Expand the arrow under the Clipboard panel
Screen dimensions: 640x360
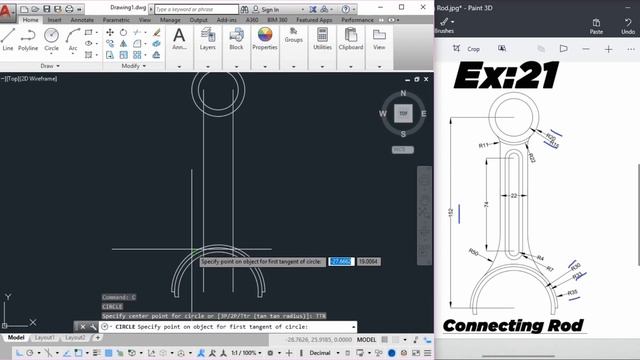(x=351, y=67)
